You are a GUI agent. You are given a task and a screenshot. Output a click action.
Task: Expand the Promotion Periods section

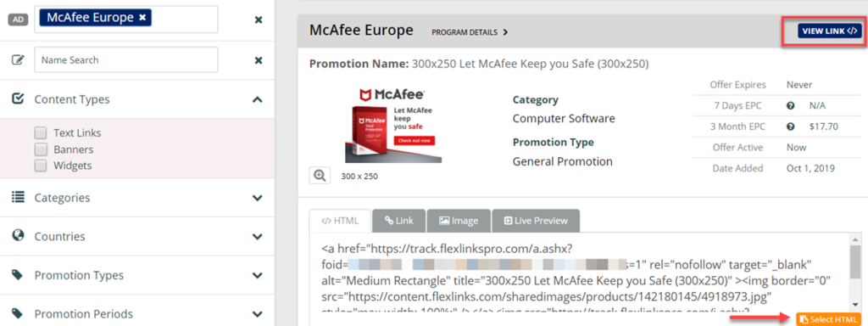[257, 314]
